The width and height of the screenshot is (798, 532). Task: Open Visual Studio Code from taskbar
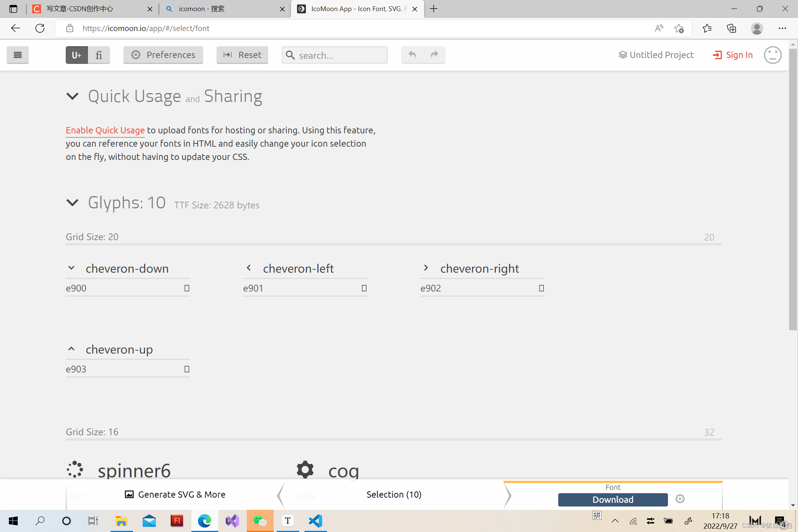(x=316, y=521)
